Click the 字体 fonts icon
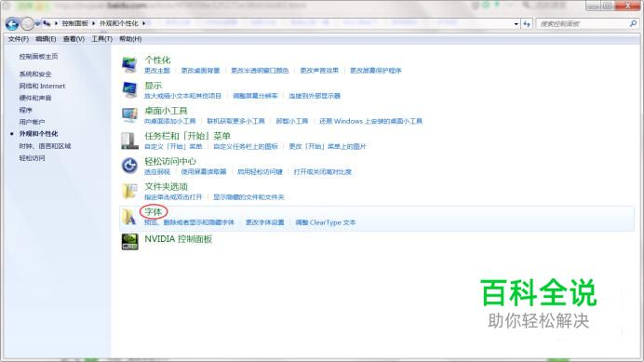Viewport: 644px width, 362px height. tap(129, 217)
